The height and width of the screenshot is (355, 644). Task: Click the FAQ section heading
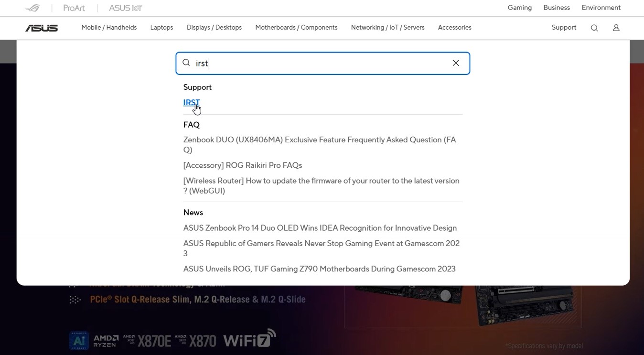pos(192,125)
